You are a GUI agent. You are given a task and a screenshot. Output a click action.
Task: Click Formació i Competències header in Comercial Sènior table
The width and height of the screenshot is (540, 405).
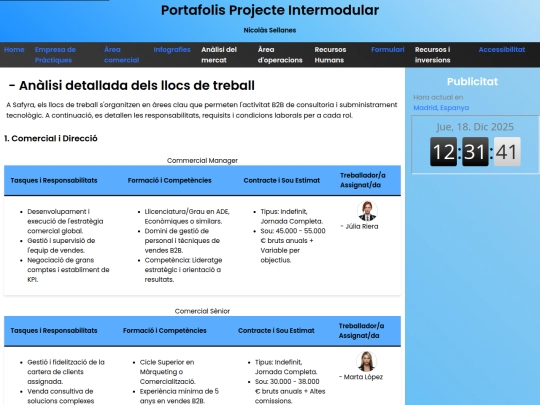(165, 331)
